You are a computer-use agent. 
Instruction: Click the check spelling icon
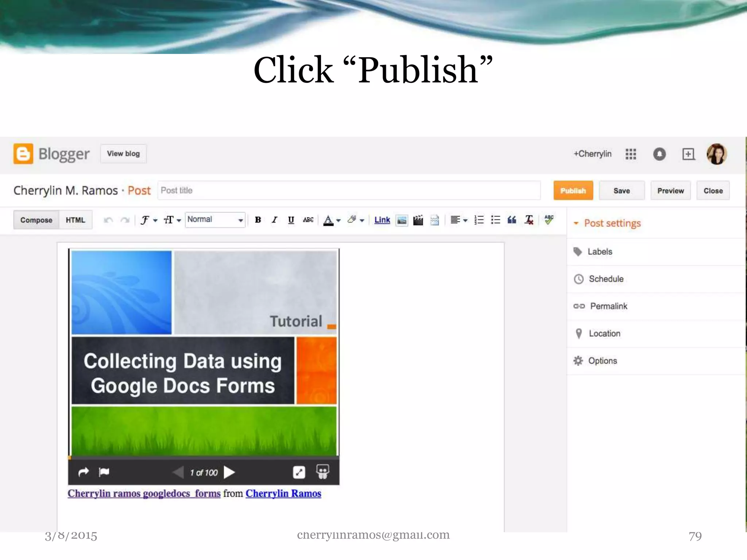tap(549, 219)
